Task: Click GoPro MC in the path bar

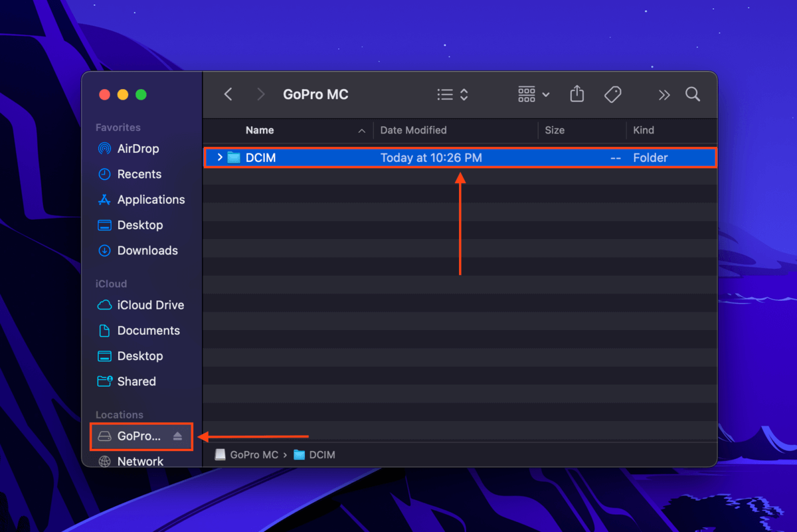Action: (246, 455)
